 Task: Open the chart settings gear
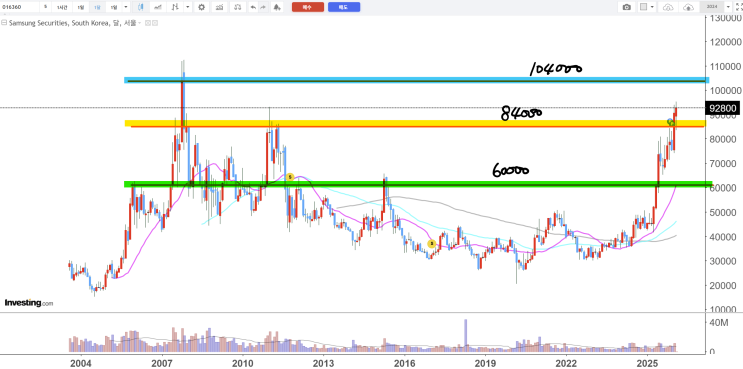201,7
